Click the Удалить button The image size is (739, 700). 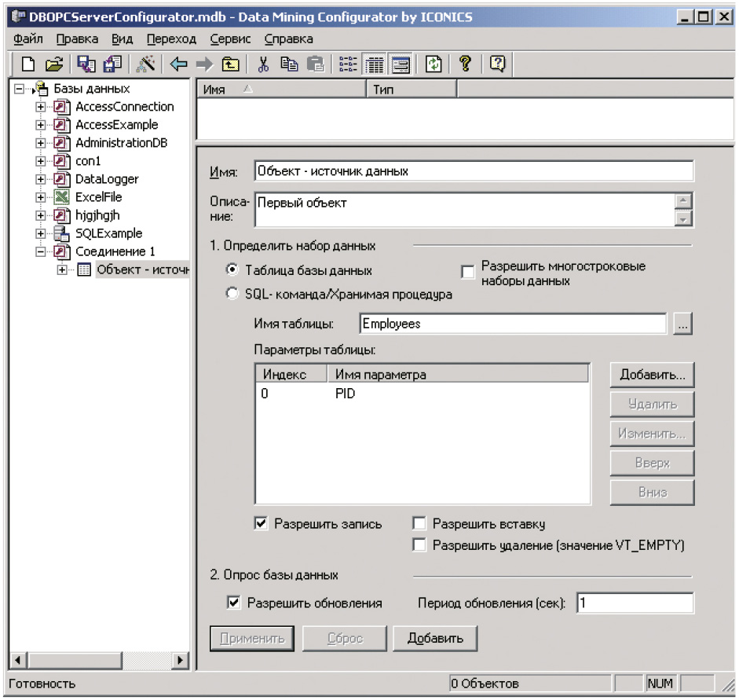[653, 404]
